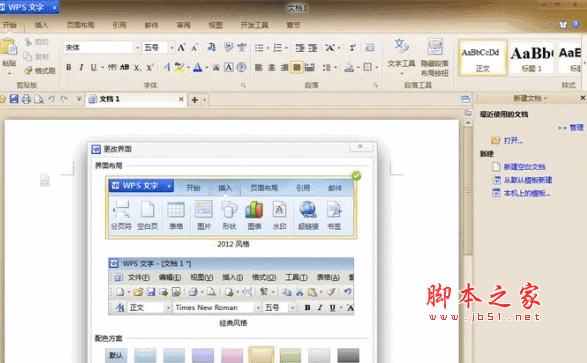Open the WPS 文字 application menu arrow

(55, 7)
